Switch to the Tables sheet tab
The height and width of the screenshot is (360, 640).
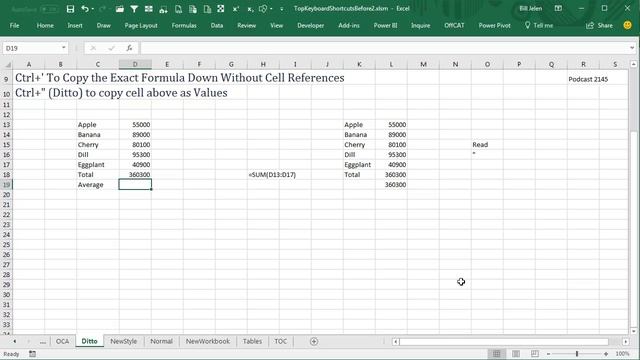(252, 342)
